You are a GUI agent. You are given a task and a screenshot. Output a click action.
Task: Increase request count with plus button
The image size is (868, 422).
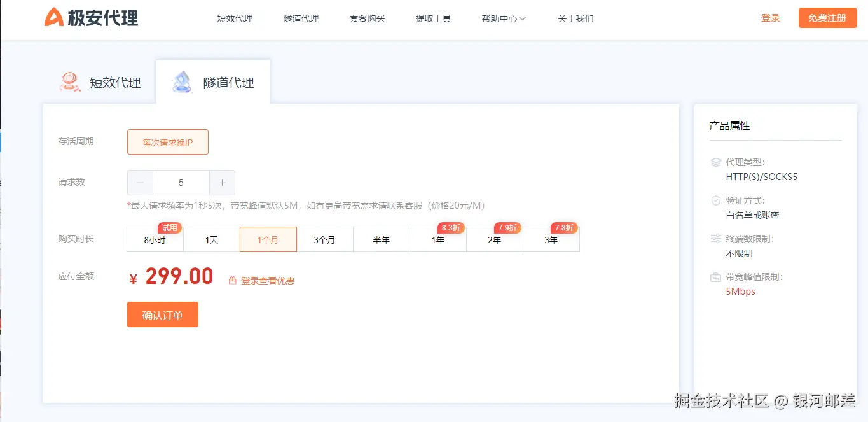click(x=222, y=183)
